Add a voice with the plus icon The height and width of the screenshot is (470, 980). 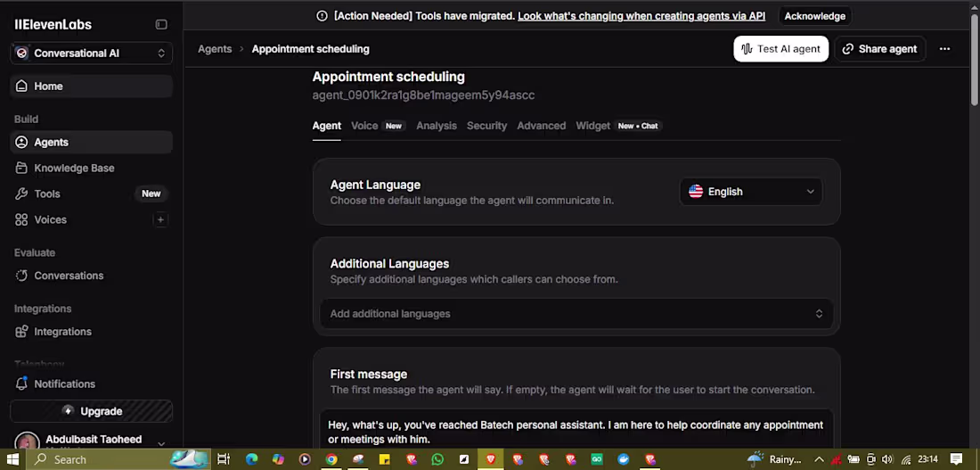pos(160,219)
